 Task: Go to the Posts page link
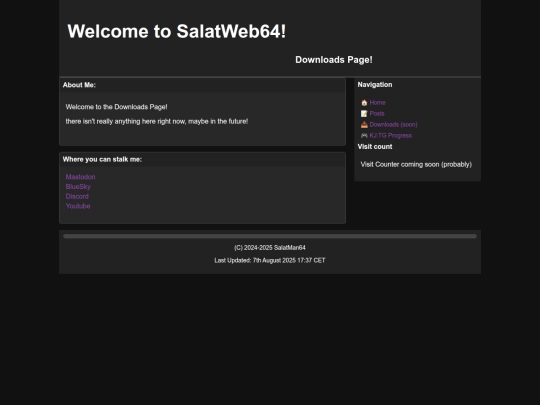coord(377,114)
